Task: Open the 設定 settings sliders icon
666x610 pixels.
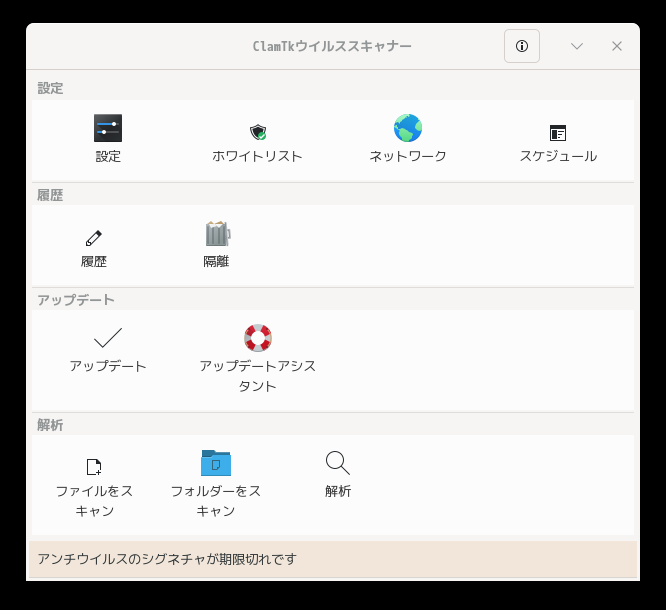Action: (x=108, y=128)
